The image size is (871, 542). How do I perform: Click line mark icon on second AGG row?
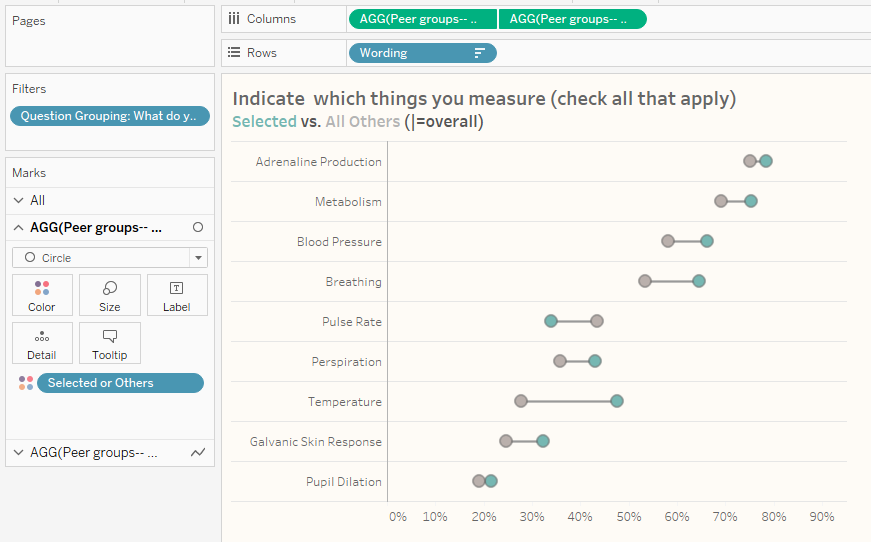198,453
